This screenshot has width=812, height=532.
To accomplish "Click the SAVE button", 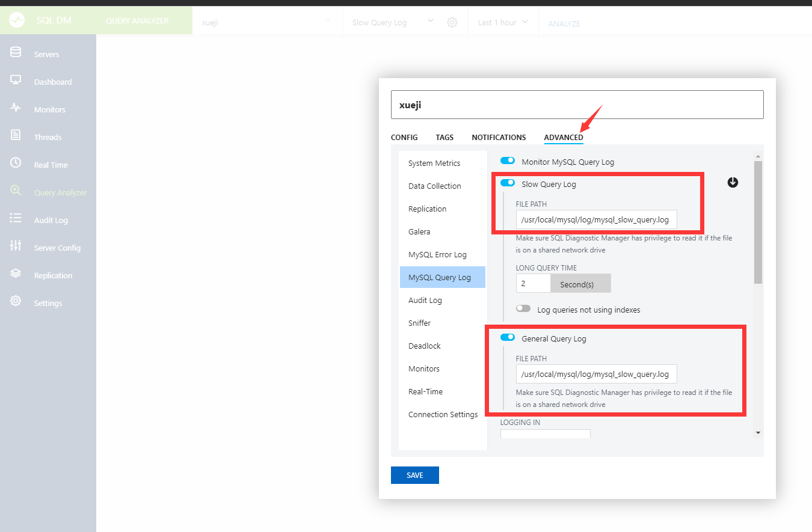I will pos(414,475).
